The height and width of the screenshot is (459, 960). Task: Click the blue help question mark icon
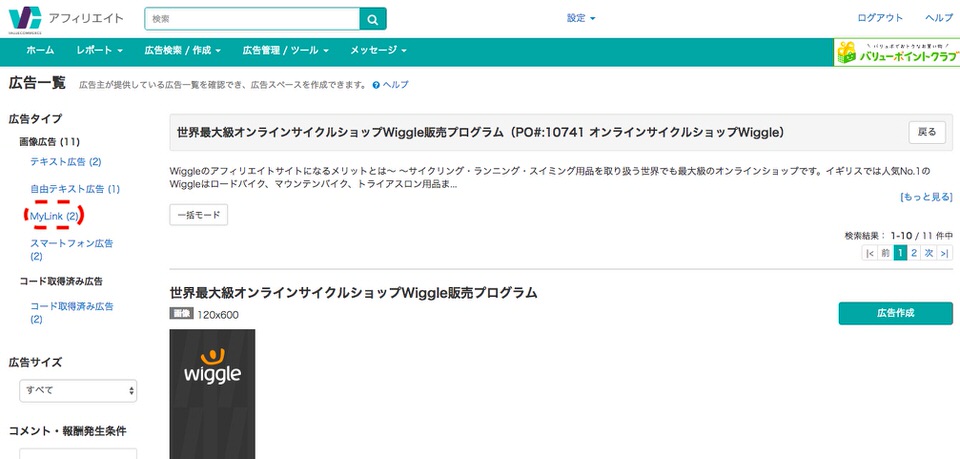click(x=376, y=85)
